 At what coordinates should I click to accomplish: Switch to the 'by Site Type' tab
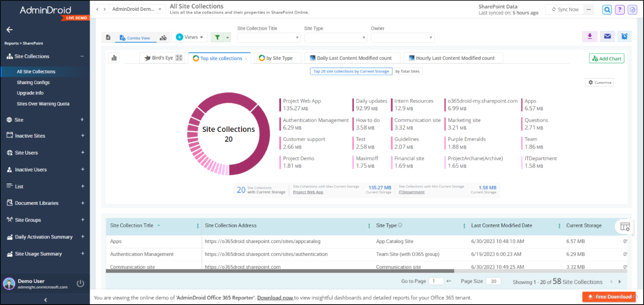coord(278,58)
